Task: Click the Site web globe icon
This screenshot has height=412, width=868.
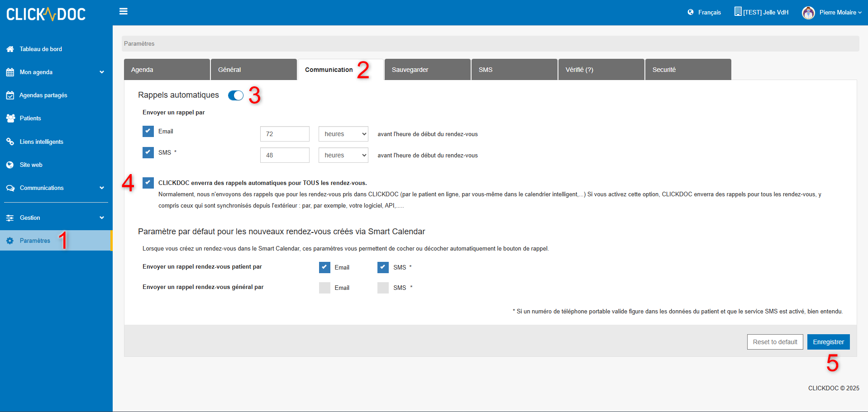Action: tap(10, 165)
